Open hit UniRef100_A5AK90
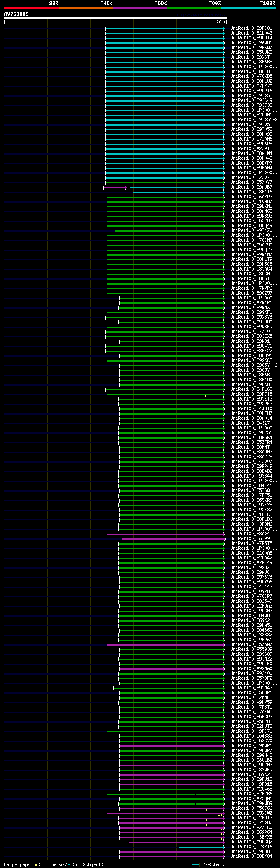This screenshot has width=280, height=868. pos(251,245)
